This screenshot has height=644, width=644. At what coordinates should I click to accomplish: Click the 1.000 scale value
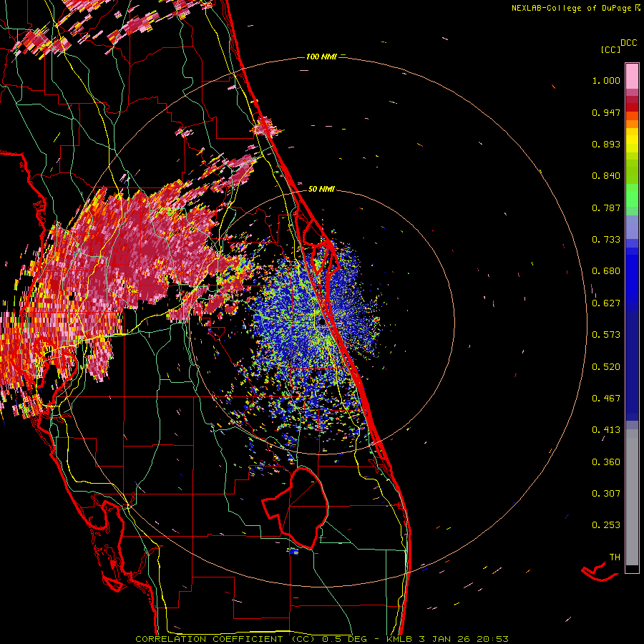606,80
